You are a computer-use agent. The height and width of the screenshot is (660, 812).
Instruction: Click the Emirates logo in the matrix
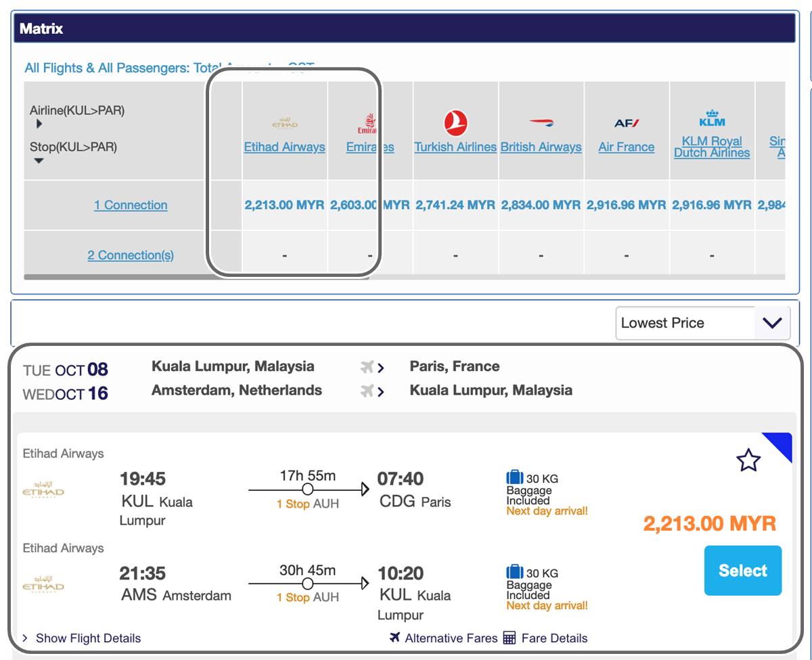click(x=367, y=124)
